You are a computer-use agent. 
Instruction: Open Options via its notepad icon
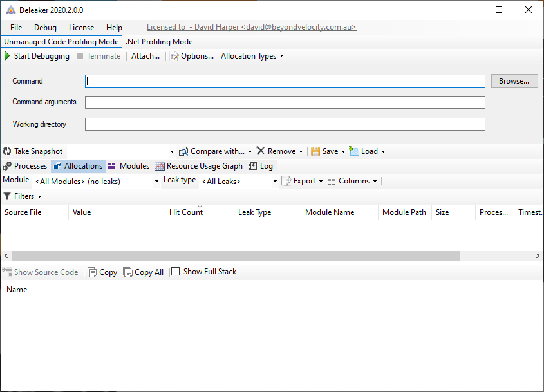[x=174, y=56]
